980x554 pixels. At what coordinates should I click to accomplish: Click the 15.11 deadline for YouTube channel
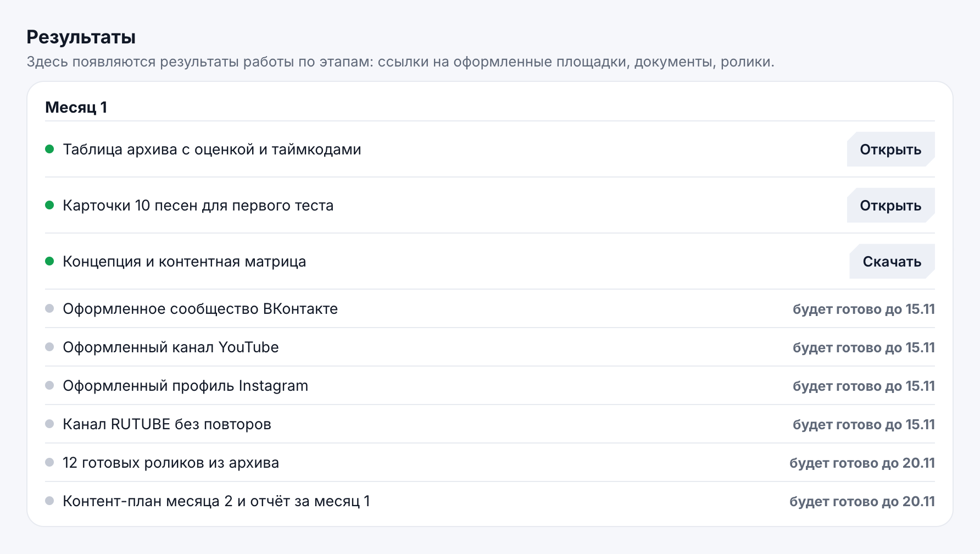(x=864, y=347)
